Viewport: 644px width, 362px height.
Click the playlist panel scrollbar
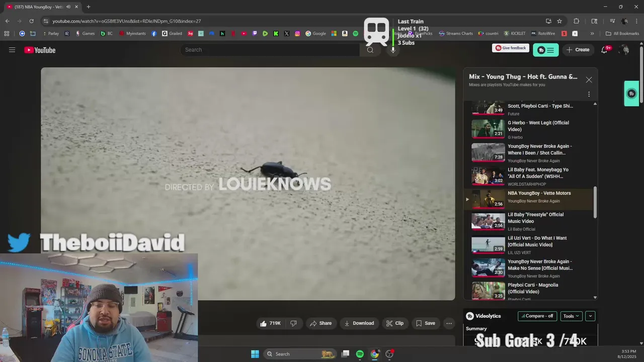[595, 202]
